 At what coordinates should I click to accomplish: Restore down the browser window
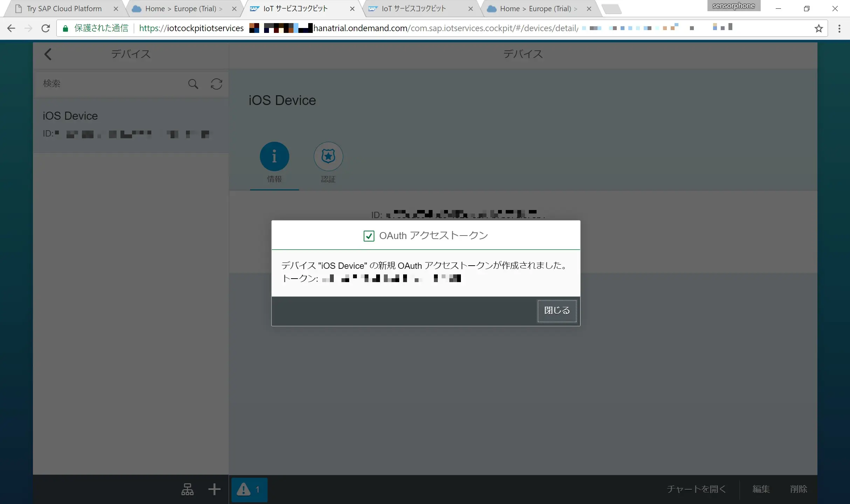click(807, 9)
